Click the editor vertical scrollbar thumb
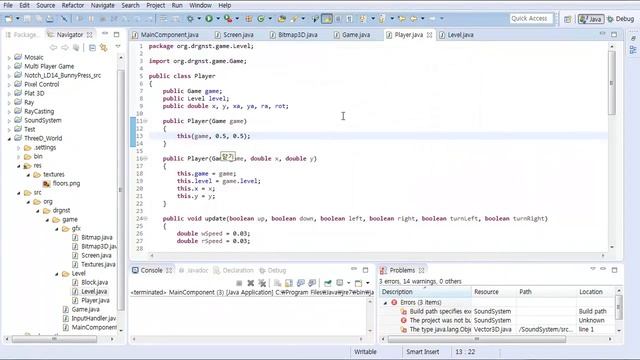Viewport: 640px width, 360px height. click(x=611, y=84)
